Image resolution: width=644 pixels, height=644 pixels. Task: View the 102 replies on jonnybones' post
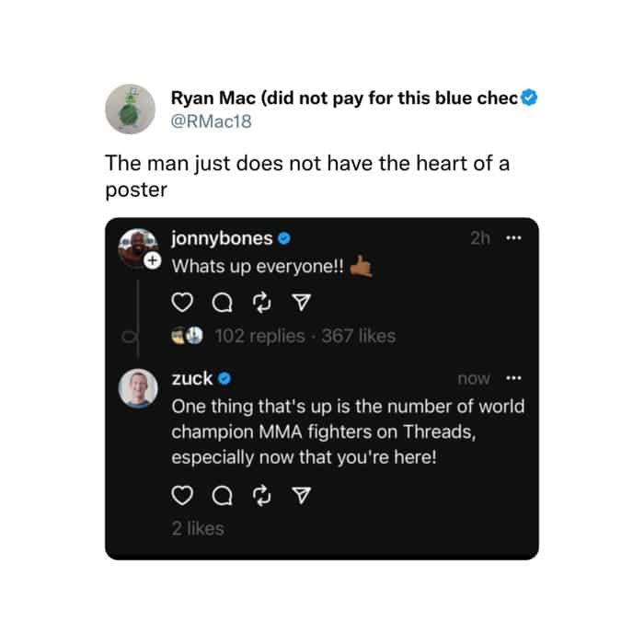pyautogui.click(x=259, y=337)
